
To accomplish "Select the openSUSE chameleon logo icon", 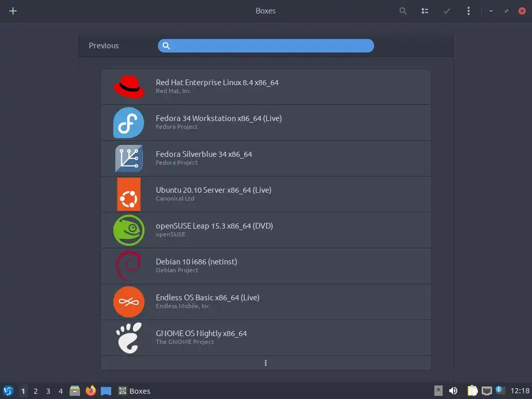I will (129, 230).
